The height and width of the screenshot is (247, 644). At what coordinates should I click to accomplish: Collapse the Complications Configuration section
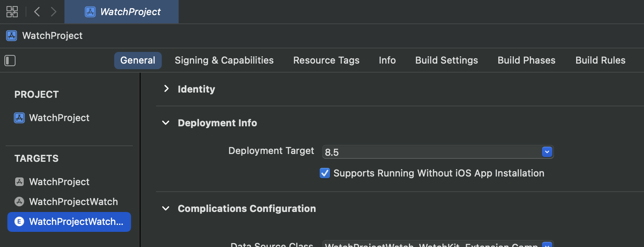point(166,209)
